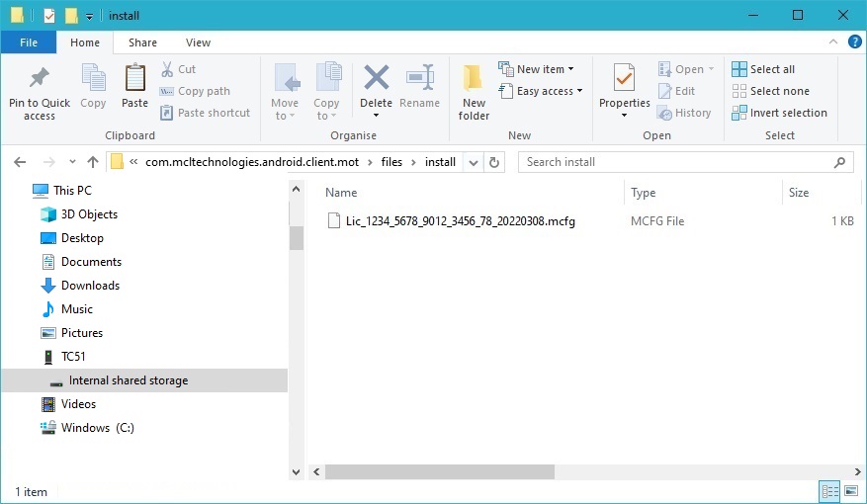Image resolution: width=867 pixels, height=504 pixels.
Task: Click the Search install field
Action: click(687, 162)
